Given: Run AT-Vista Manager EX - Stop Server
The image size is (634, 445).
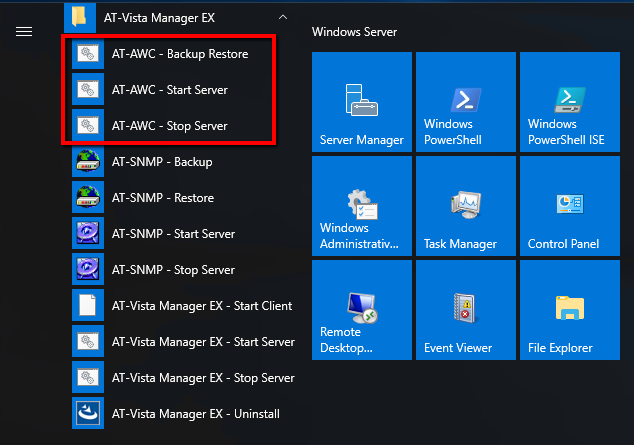Looking at the screenshot, I should 203,378.
